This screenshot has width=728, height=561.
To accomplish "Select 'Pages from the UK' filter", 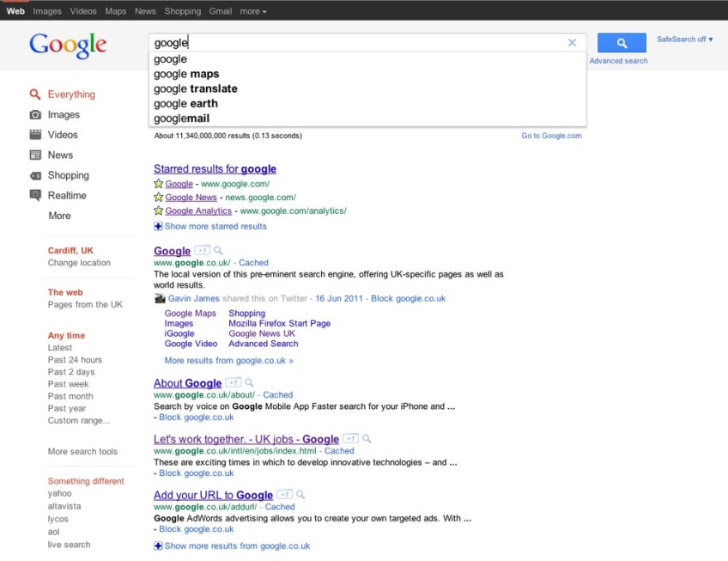I will [x=85, y=305].
